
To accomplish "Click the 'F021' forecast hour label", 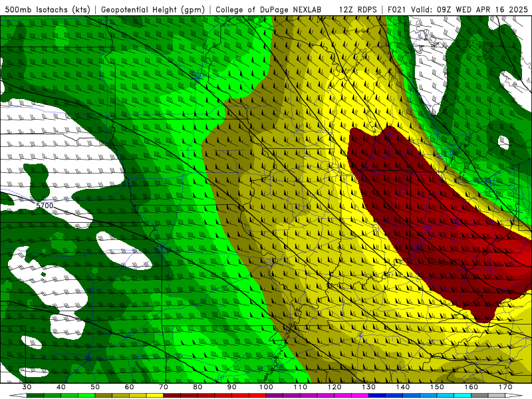I will 397,10.
